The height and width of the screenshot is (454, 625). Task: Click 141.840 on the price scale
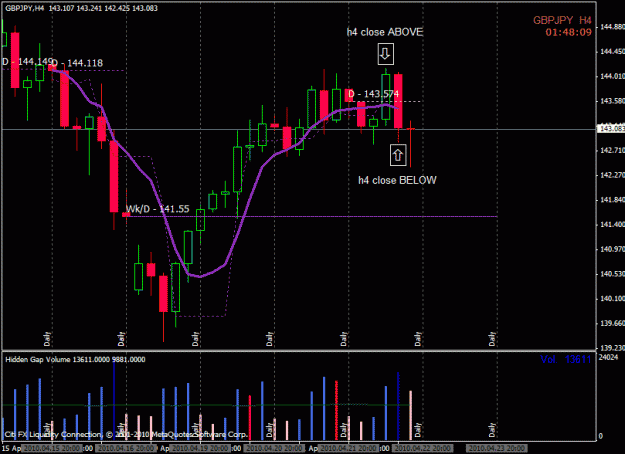612,200
